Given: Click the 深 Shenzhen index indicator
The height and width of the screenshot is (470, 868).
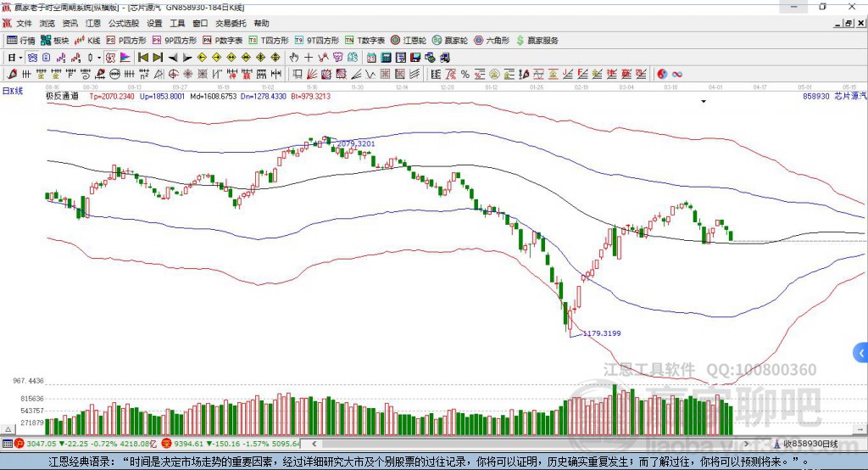Looking at the screenshot, I should coord(167,444).
